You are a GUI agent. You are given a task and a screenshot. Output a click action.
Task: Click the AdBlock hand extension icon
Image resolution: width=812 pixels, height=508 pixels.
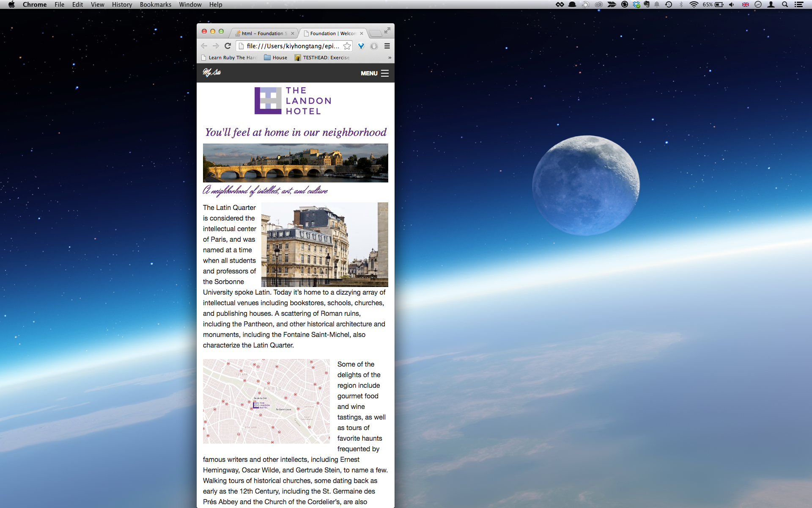tap(374, 46)
